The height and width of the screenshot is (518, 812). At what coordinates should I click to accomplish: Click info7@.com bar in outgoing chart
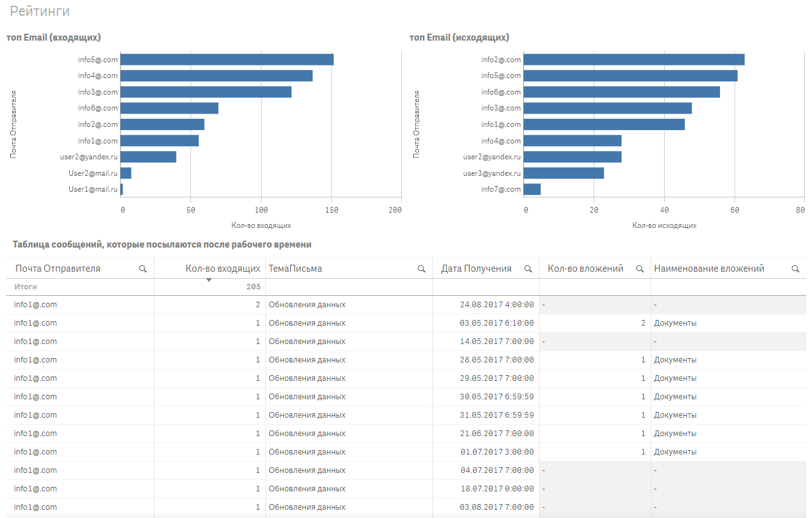532,189
